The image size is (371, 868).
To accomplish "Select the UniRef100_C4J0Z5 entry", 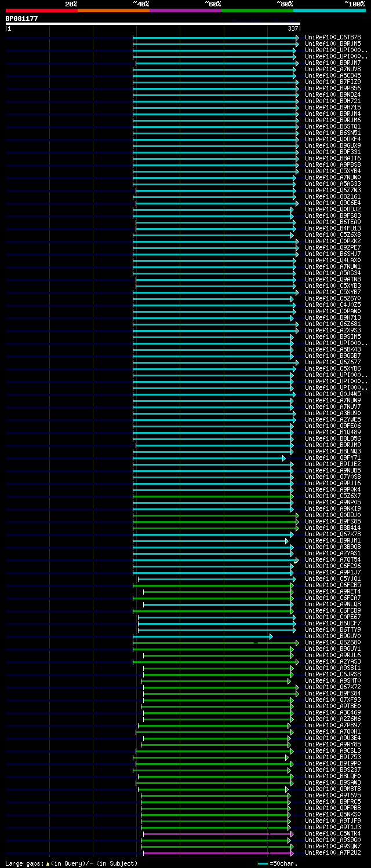I will click(333, 305).
